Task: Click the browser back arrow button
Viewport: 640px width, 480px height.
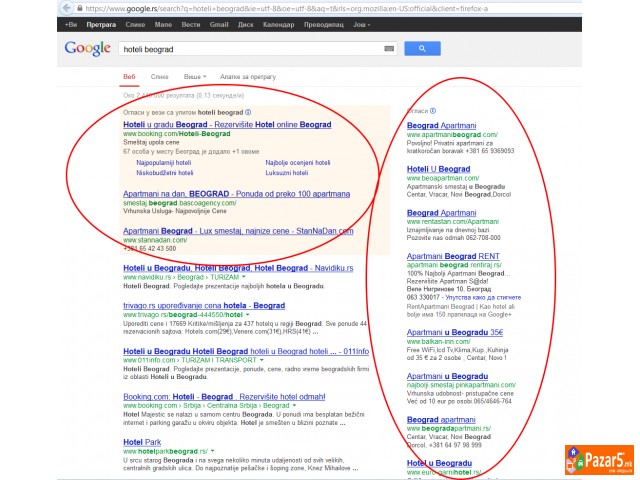Action: 68,6
